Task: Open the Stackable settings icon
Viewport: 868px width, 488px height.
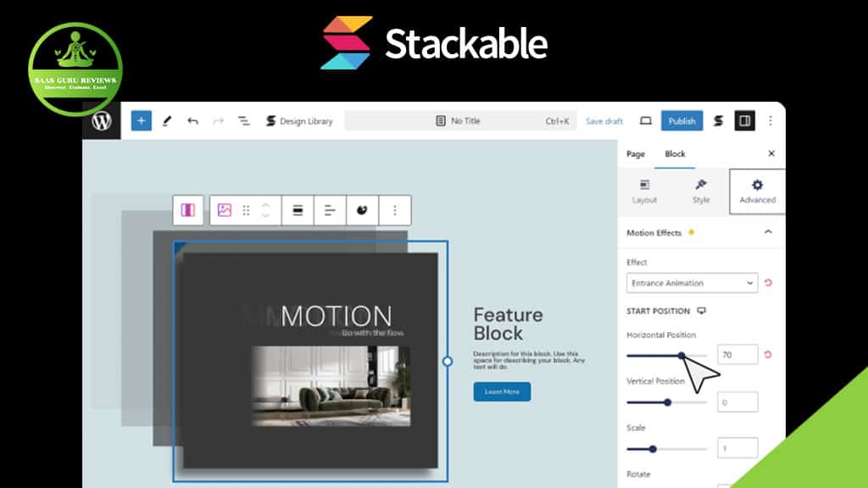Action: [718, 120]
